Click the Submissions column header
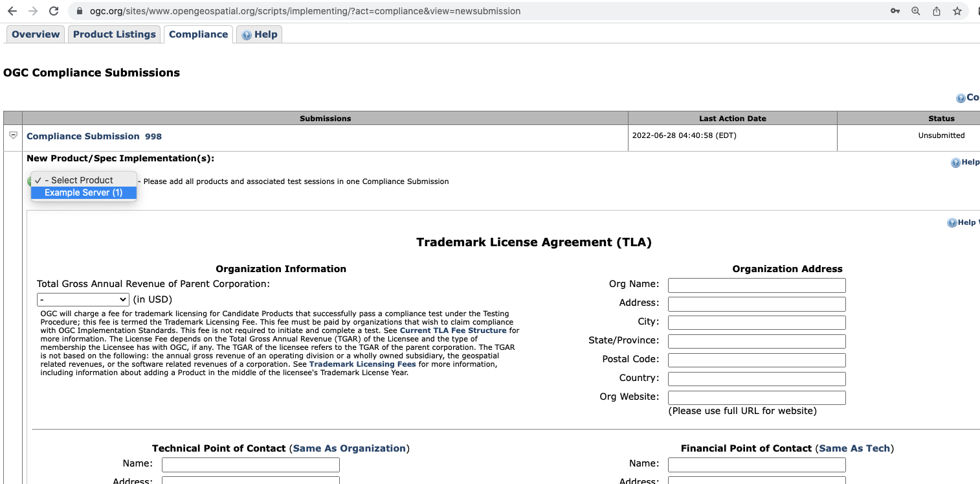The height and width of the screenshot is (484, 980). coord(326,119)
